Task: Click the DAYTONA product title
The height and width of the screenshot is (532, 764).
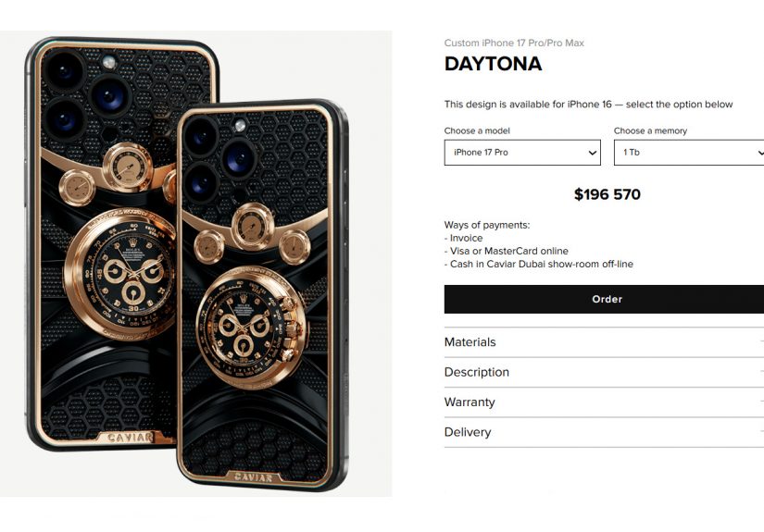Action: pyautogui.click(x=493, y=64)
